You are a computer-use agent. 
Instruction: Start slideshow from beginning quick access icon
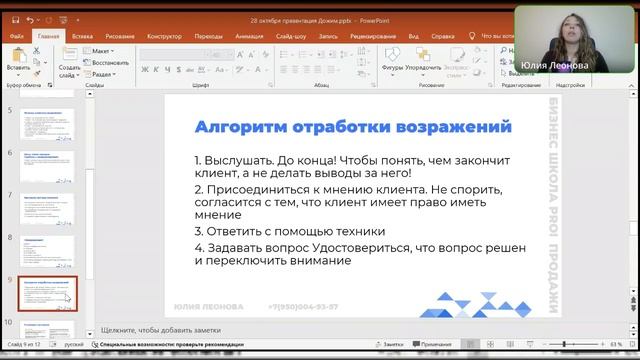coord(63,20)
